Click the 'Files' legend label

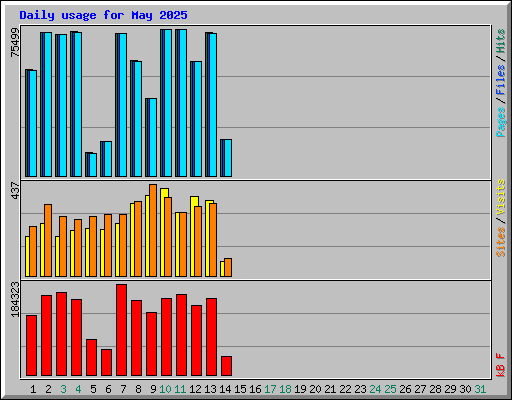click(501, 80)
